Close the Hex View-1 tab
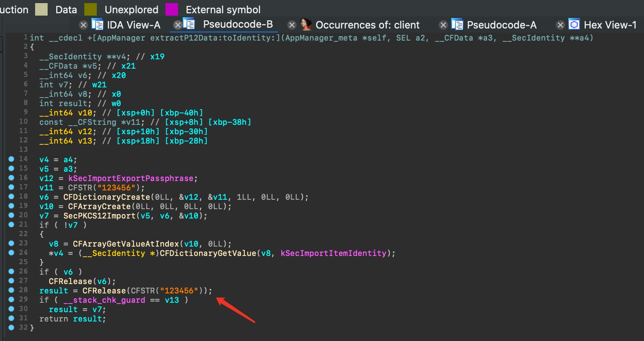The height and width of the screenshot is (341, 644). coord(560,25)
